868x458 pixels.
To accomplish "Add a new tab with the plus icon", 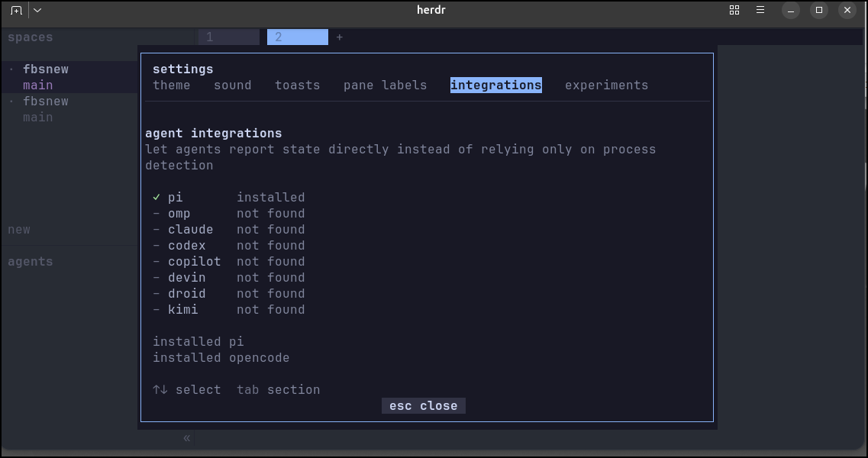I will 340,37.
